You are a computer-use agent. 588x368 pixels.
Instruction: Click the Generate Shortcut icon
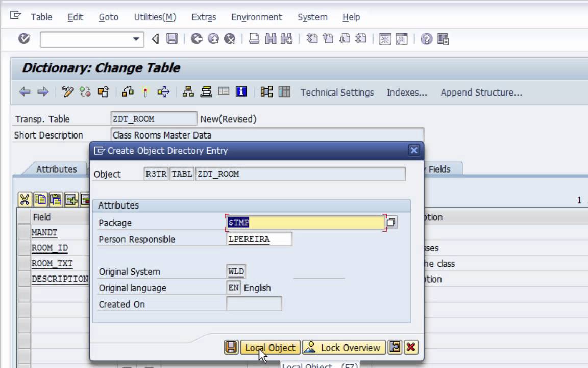[x=402, y=39]
